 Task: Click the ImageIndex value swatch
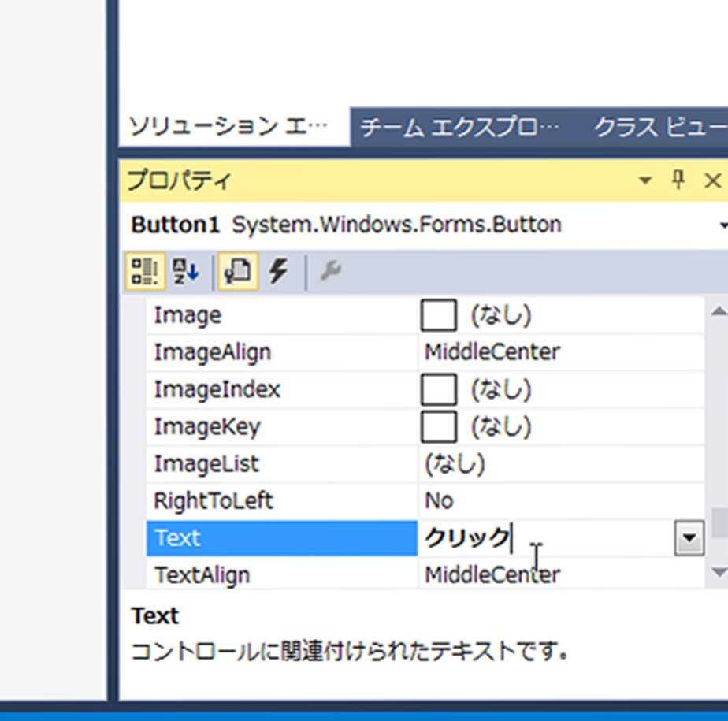coord(439,390)
